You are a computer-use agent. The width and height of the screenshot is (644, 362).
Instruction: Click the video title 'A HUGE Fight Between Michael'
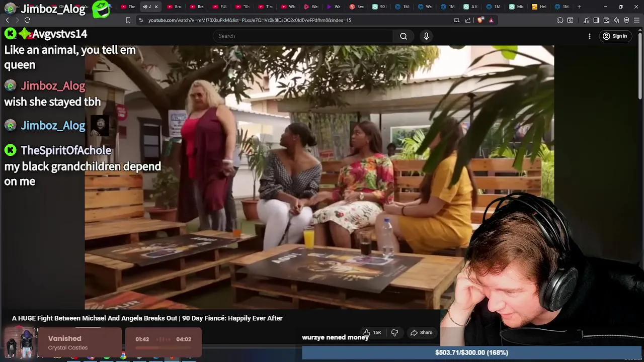click(147, 318)
